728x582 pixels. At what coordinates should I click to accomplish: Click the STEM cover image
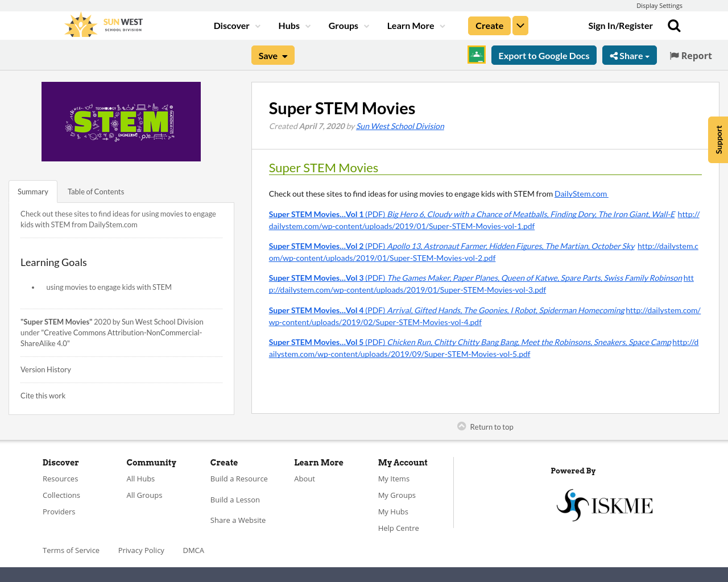[121, 122]
